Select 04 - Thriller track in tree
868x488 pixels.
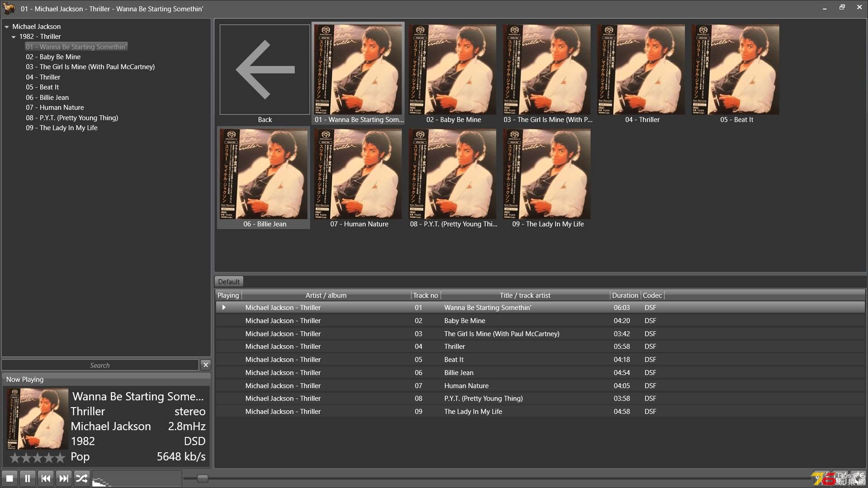(x=43, y=77)
